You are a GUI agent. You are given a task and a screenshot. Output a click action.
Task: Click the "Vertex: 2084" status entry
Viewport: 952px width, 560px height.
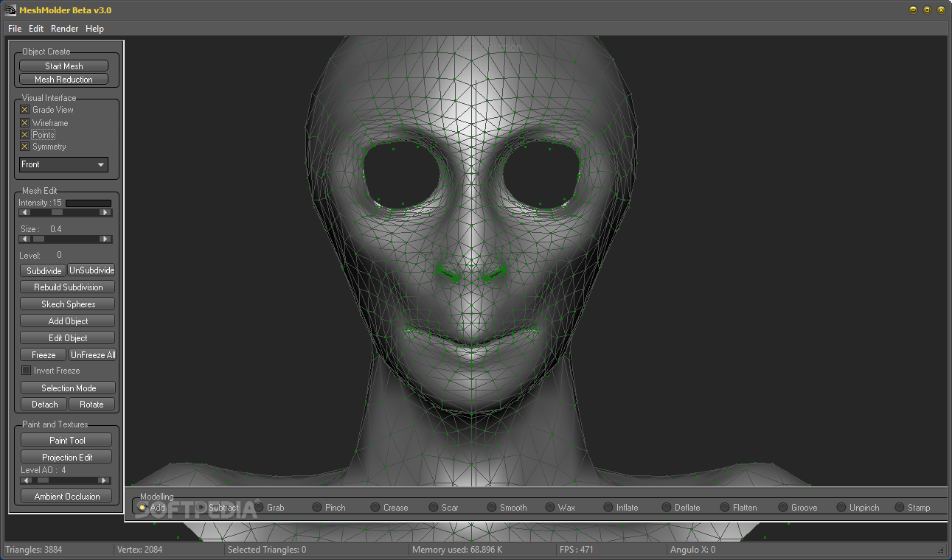pyautogui.click(x=139, y=550)
